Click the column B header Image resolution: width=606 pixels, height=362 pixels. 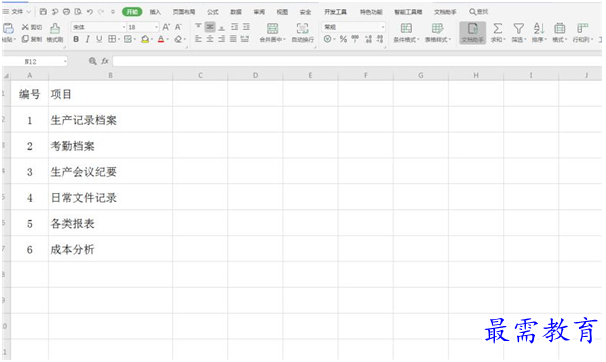pyautogui.click(x=111, y=75)
